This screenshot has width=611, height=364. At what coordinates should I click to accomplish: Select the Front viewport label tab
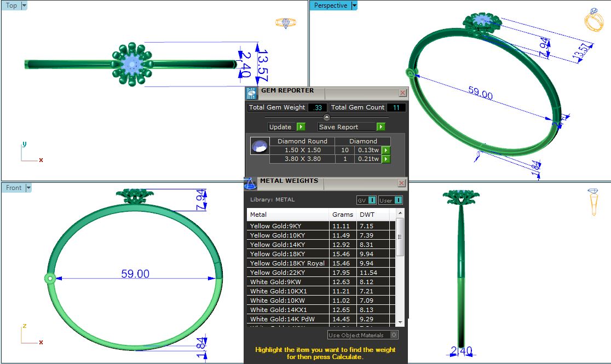click(14, 188)
